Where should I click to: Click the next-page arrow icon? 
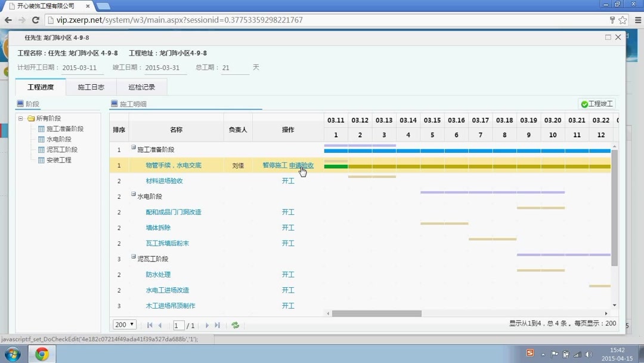[x=206, y=325]
